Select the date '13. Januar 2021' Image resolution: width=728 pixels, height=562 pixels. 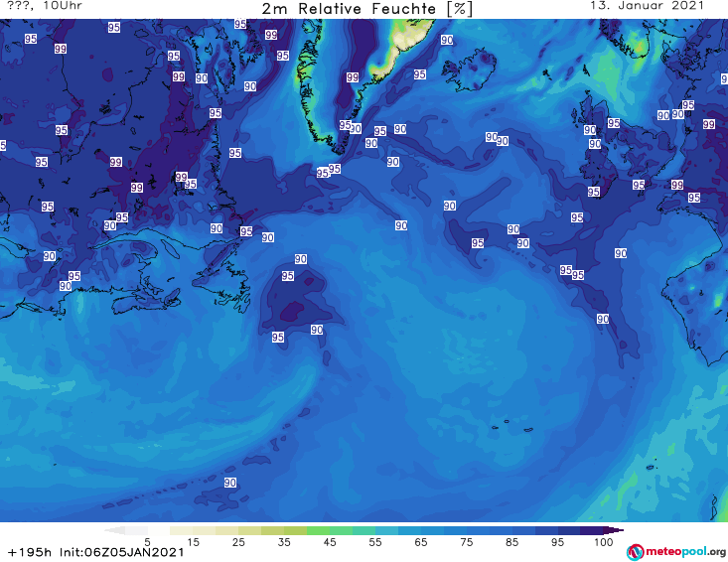[x=647, y=6]
